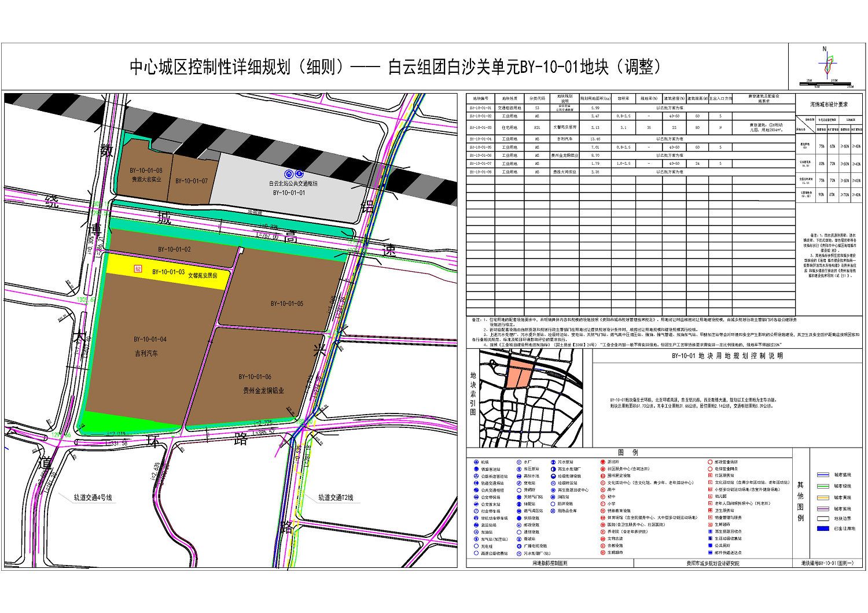868x613 pixels.
Task: Click the north arrow compass symbol
Action: [x=828, y=65]
